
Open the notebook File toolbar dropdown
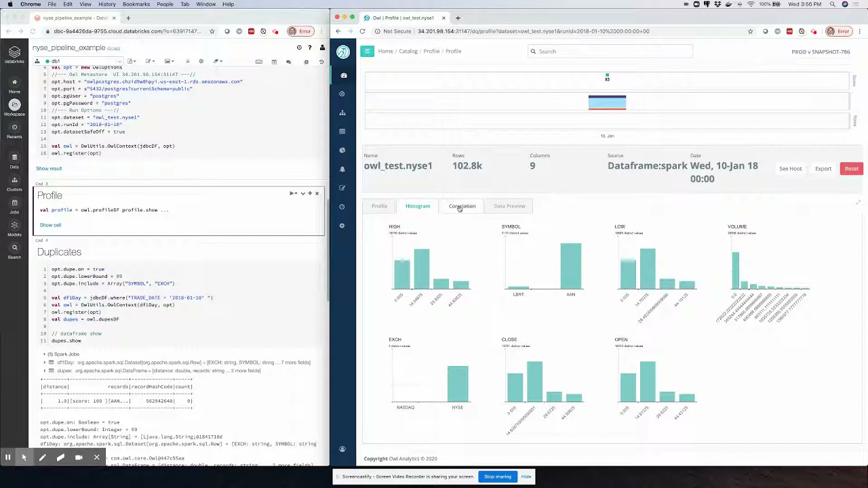click(132, 61)
